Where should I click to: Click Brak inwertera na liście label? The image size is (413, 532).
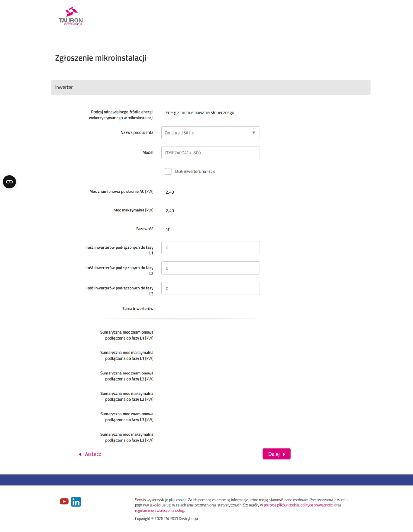pyautogui.click(x=195, y=171)
